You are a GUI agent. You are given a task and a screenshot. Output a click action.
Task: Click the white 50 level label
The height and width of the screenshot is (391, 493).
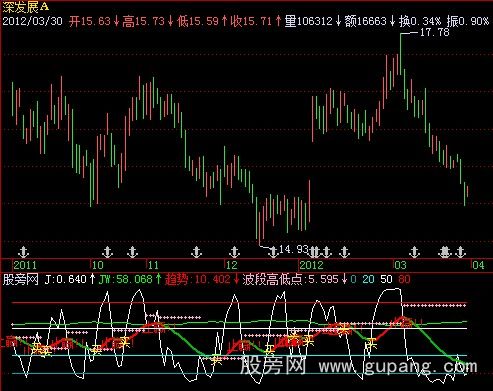tap(386, 279)
